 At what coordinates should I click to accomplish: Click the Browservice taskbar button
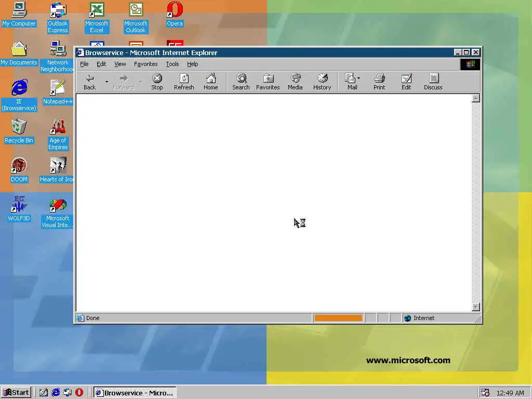click(135, 393)
